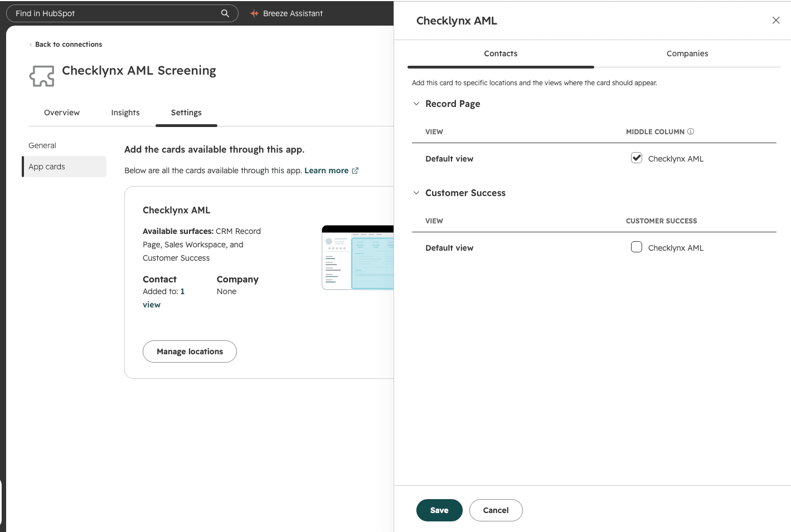The width and height of the screenshot is (791, 532).
Task: Check Checklynx AML for Customer Success
Action: (637, 247)
